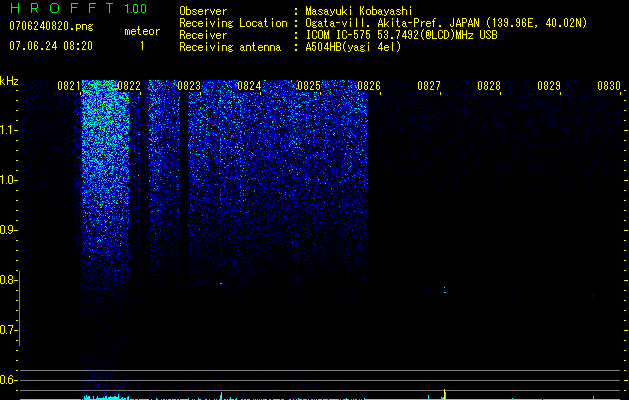This screenshot has width=629, height=400.
Task: Click the Receiver label
Action: pos(203,35)
